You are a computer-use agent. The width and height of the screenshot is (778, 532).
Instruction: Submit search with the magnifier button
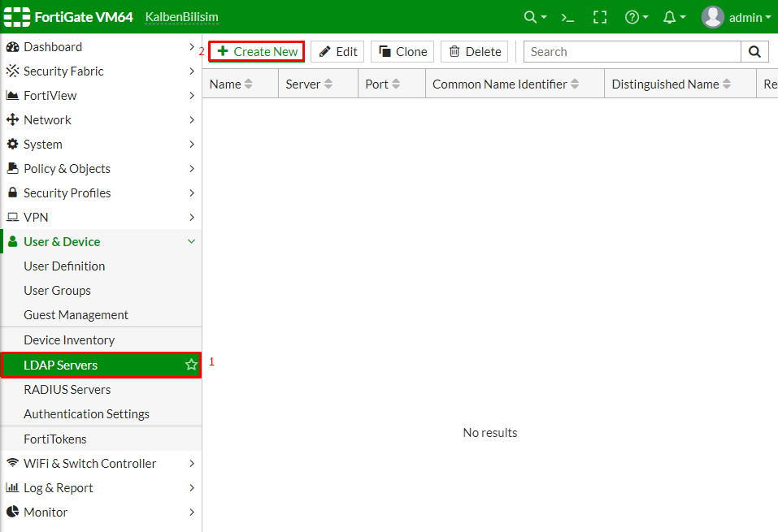[x=754, y=51]
